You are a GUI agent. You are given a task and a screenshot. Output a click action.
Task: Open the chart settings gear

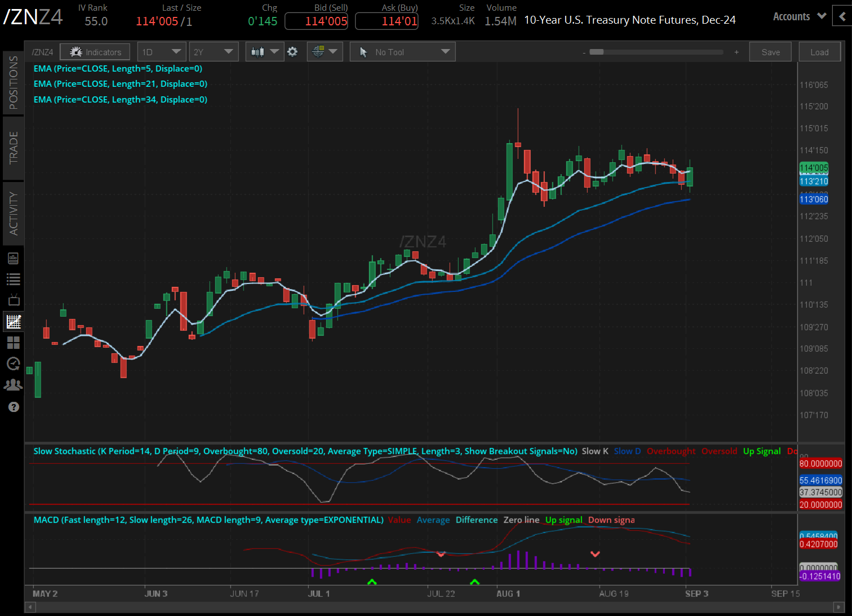pyautogui.click(x=292, y=51)
